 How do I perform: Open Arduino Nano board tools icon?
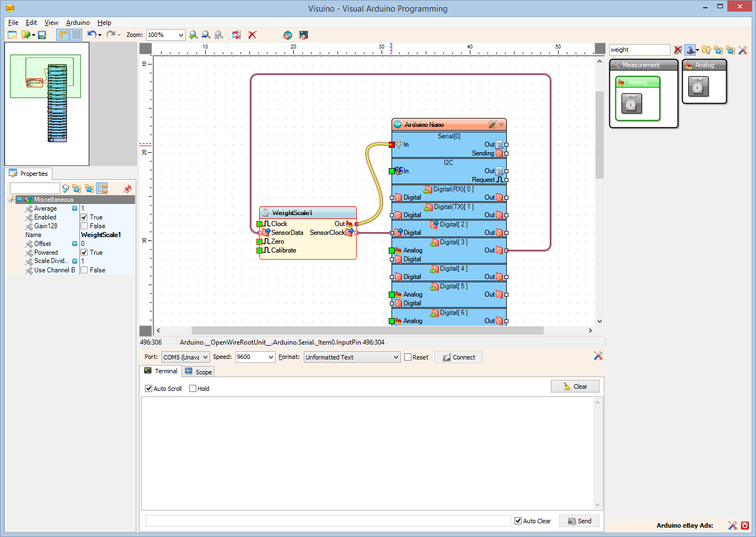point(492,125)
